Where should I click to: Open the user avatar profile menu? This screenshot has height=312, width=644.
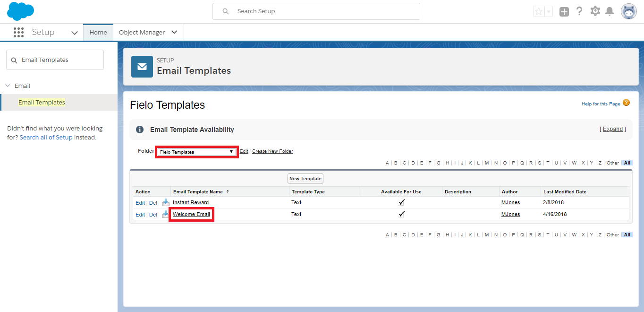pos(628,11)
